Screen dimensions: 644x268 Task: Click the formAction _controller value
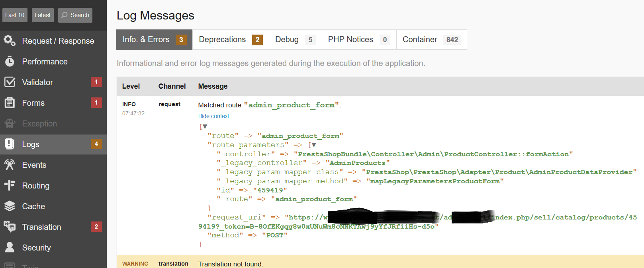[433, 154]
